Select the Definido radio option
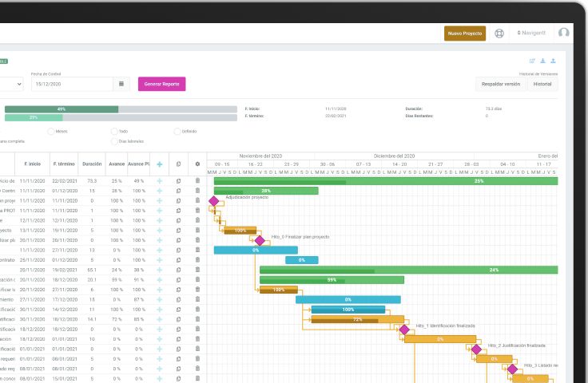588x383 pixels. (177, 131)
